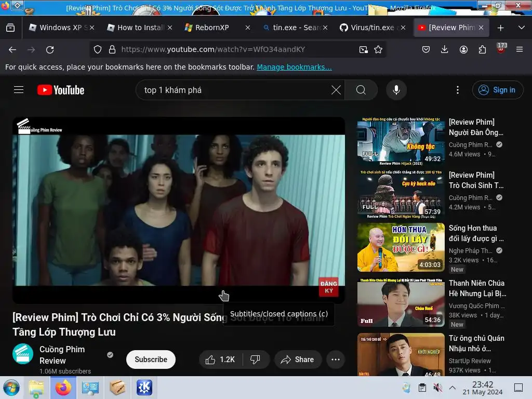Click the show desktop tray button
This screenshot has width=532, height=399.
pyautogui.click(x=518, y=388)
